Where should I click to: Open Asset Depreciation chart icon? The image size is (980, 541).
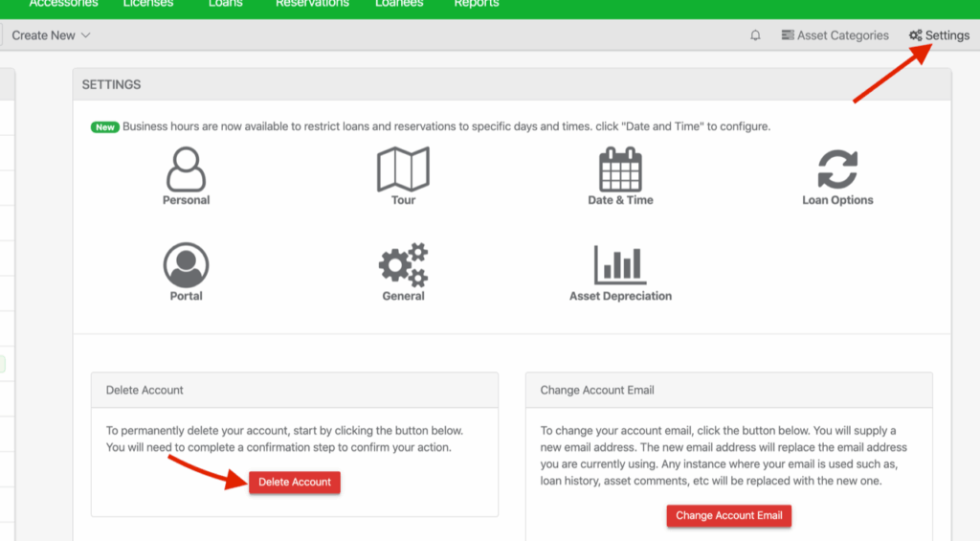(x=620, y=265)
